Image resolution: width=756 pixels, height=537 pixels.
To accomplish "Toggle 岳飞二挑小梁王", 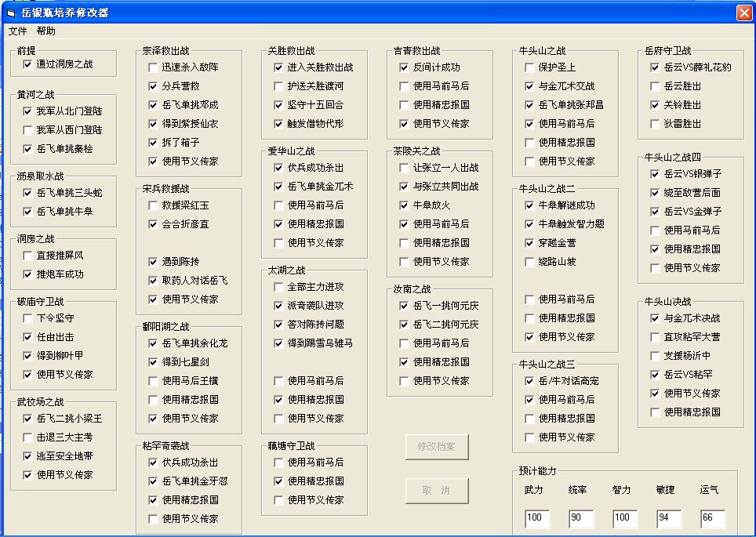I will click(x=27, y=419).
